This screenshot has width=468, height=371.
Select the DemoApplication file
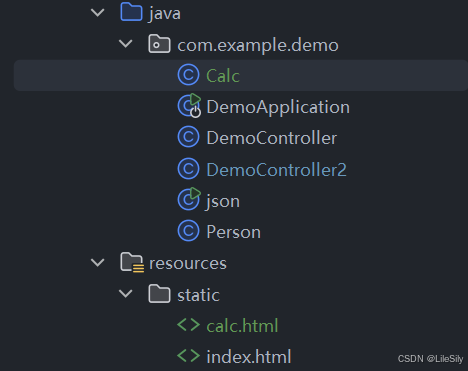278,107
